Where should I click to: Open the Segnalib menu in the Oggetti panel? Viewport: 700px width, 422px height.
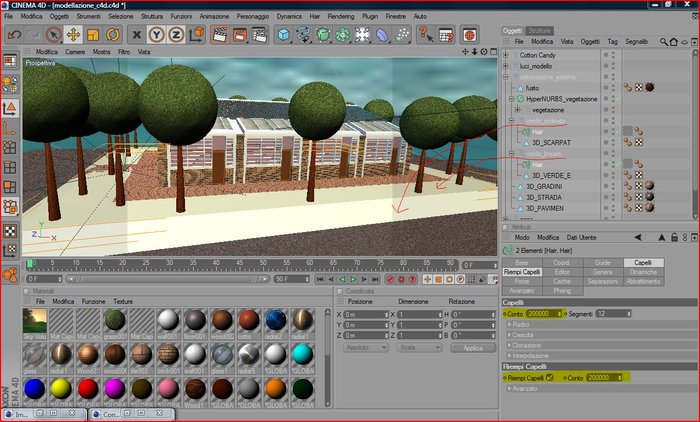point(636,42)
